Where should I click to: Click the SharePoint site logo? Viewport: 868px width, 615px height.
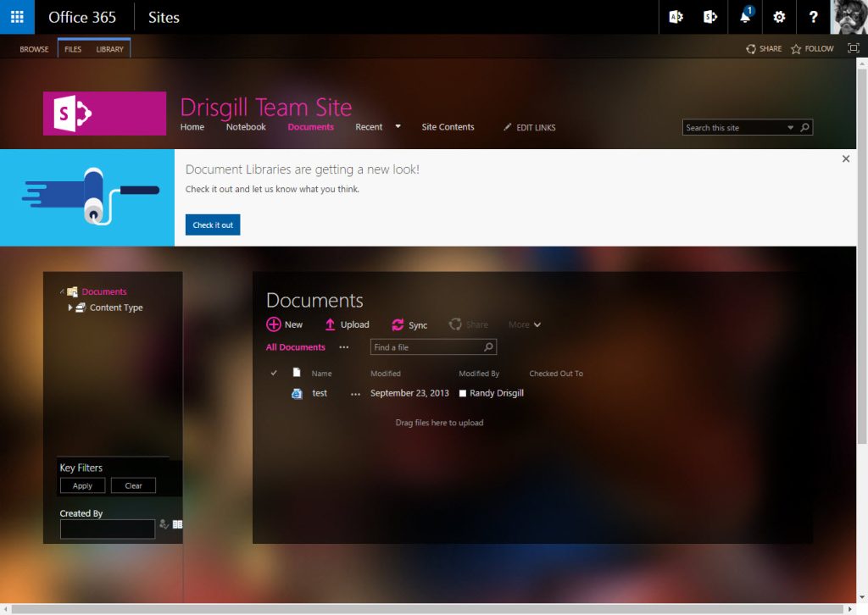(x=104, y=114)
